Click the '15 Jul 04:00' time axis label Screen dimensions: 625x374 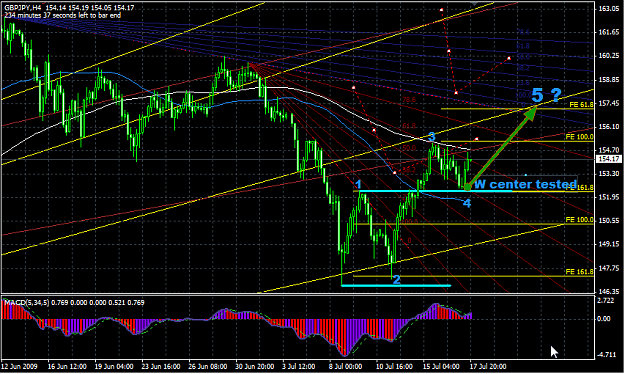pos(442,366)
